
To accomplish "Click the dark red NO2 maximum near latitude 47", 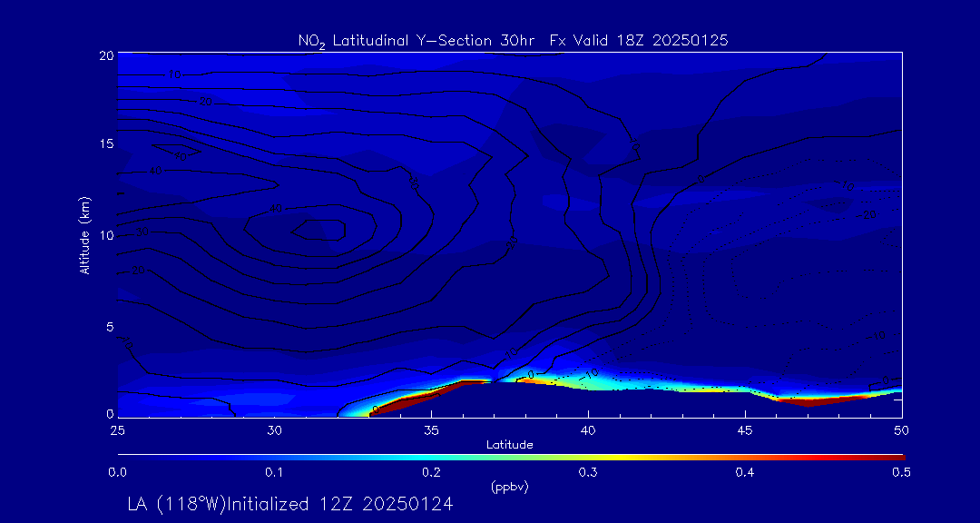I will [x=812, y=401].
